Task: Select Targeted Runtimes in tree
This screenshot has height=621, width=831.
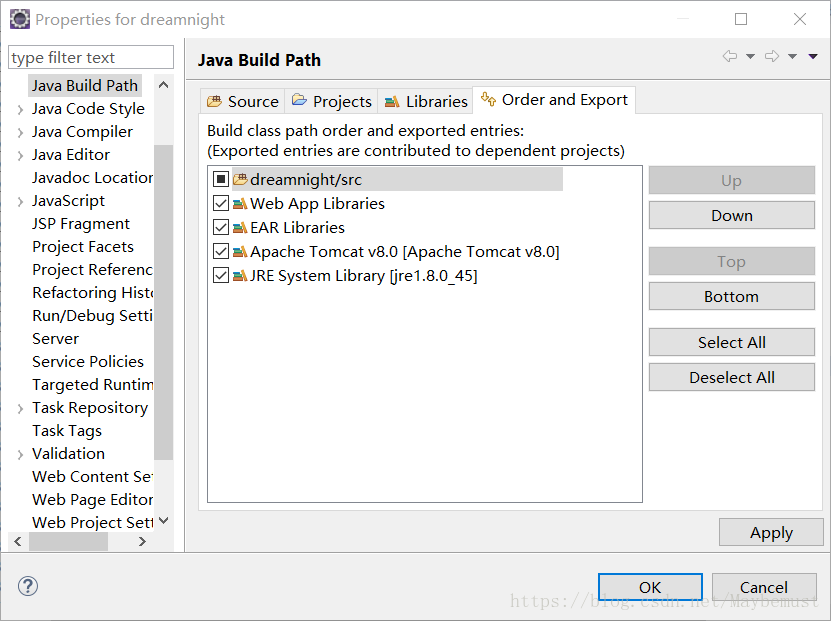Action: point(92,384)
